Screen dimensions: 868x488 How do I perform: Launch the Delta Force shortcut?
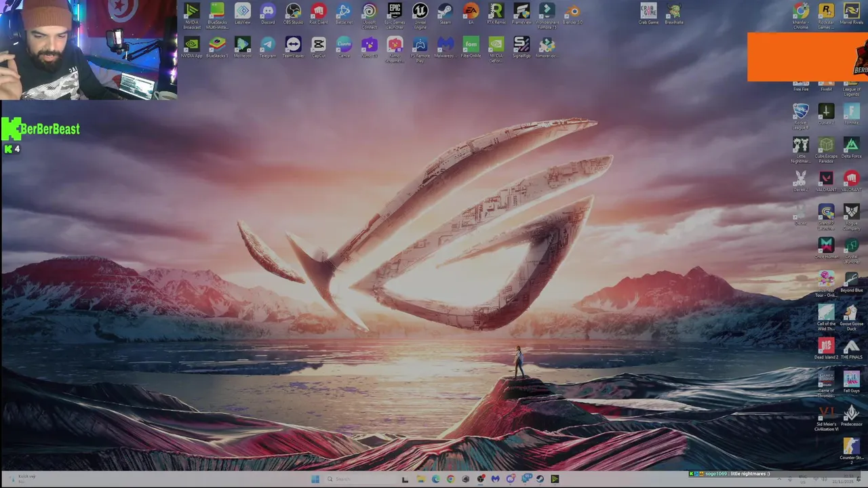[852, 147]
